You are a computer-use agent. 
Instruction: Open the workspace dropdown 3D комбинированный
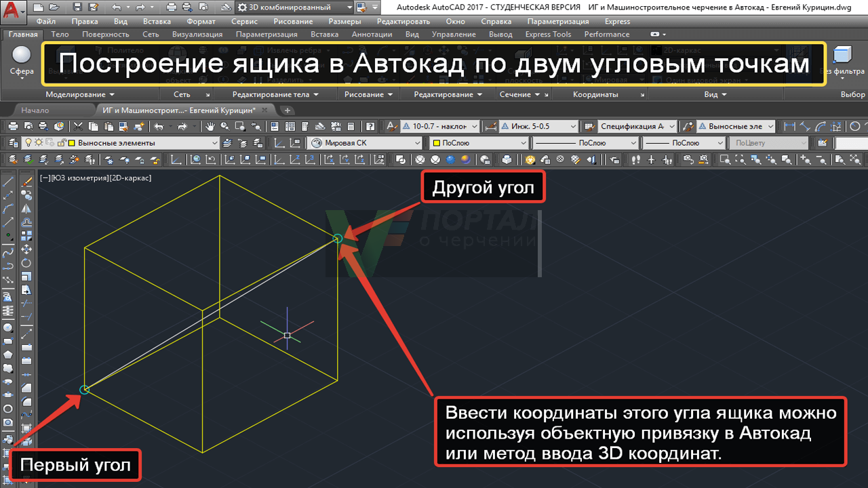pos(295,7)
